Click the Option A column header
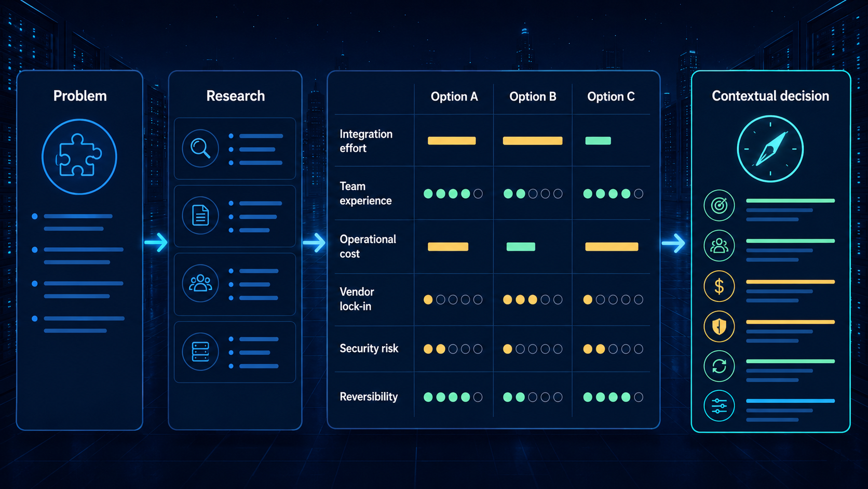The height and width of the screenshot is (489, 868). point(454,97)
